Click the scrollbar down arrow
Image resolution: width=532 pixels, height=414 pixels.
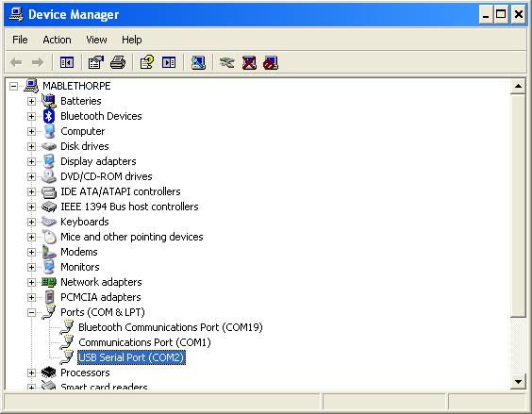pyautogui.click(x=518, y=382)
